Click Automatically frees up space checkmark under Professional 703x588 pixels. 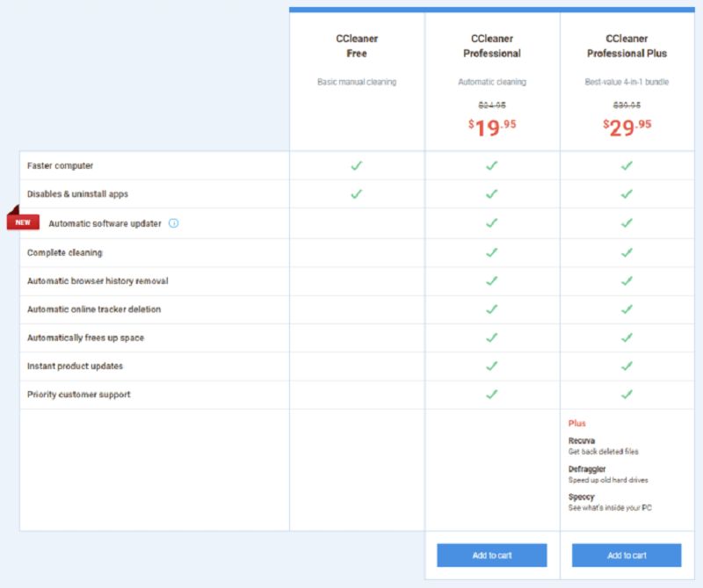(x=491, y=338)
